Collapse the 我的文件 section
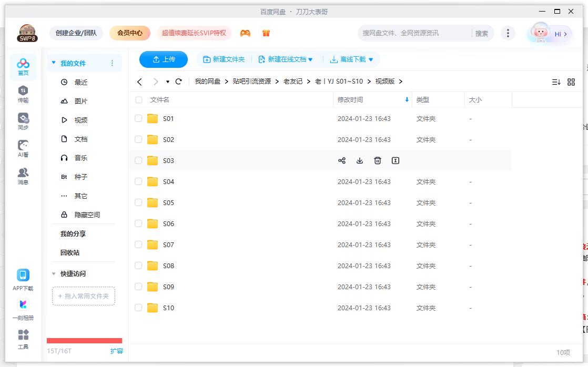 [x=53, y=63]
